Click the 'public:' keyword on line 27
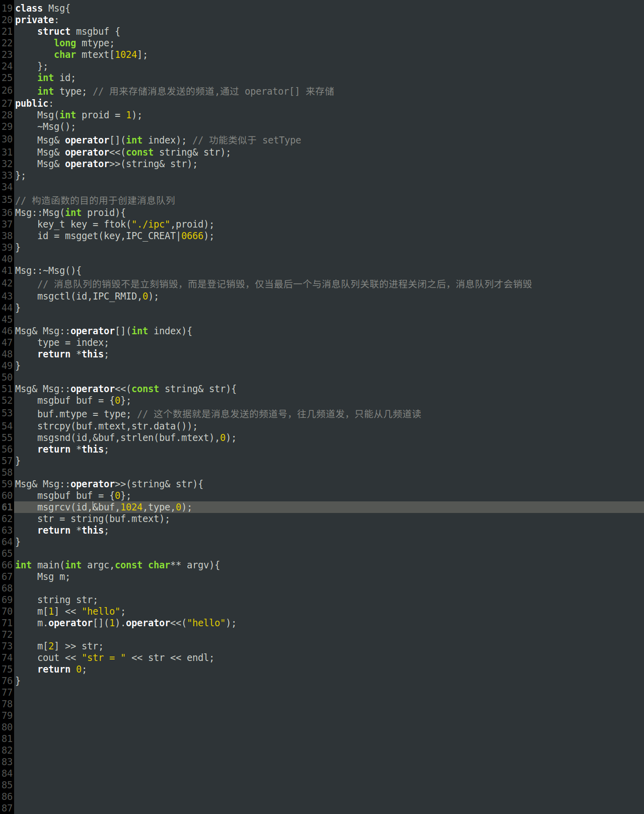The height and width of the screenshot is (814, 644). pyautogui.click(x=34, y=103)
